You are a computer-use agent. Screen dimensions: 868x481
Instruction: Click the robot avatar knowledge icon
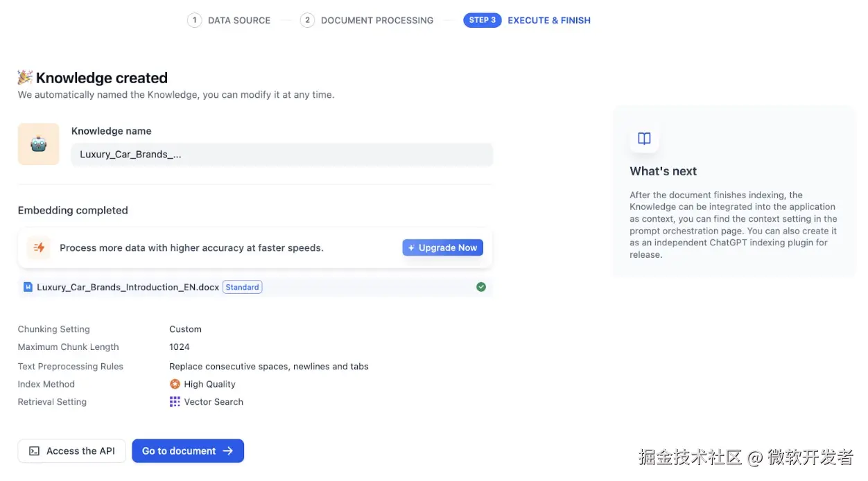point(38,144)
